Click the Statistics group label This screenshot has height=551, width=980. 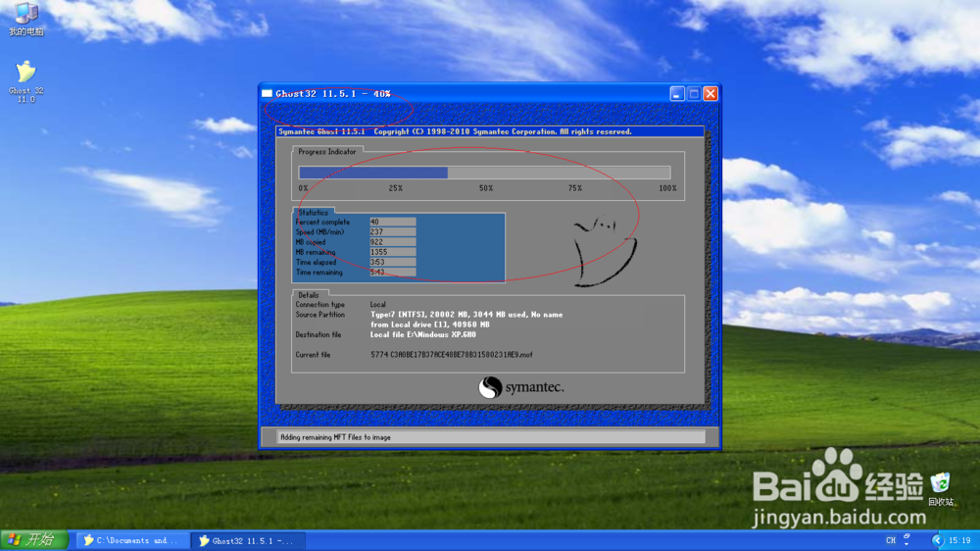click(314, 213)
